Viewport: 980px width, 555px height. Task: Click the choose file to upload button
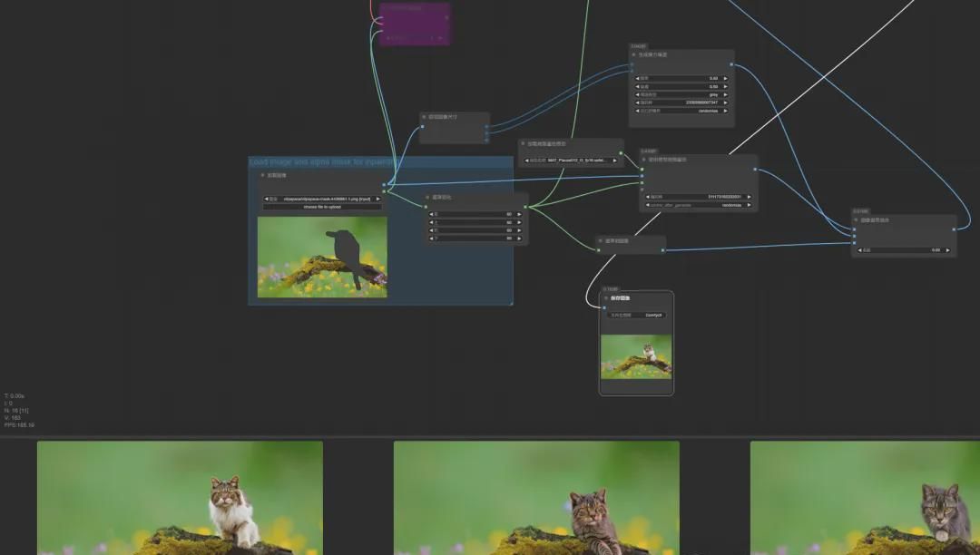point(323,208)
